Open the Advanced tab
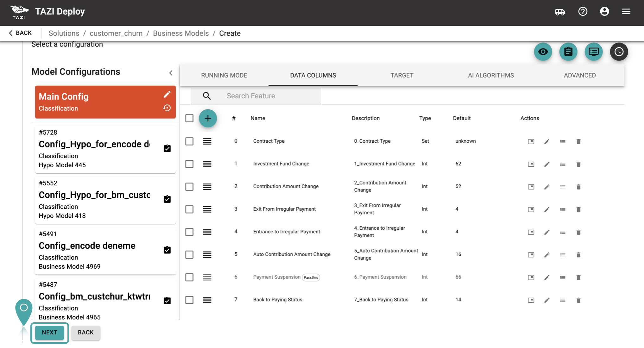The image size is (644, 348). point(580,75)
